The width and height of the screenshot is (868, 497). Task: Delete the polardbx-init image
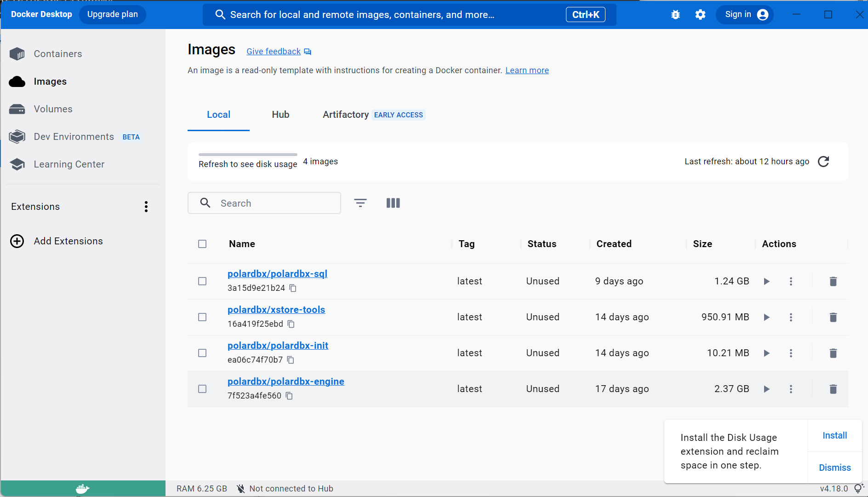(833, 353)
